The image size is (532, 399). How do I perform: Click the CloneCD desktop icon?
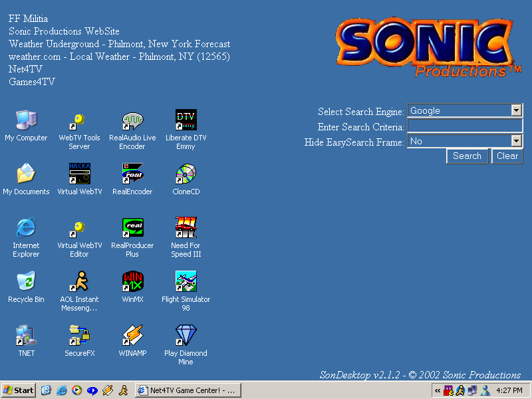coord(186,174)
